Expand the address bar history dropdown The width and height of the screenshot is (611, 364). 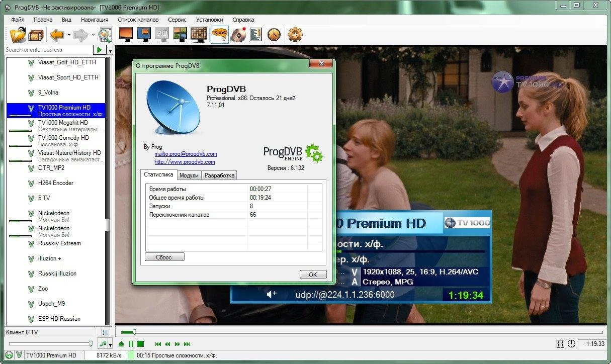click(110, 51)
